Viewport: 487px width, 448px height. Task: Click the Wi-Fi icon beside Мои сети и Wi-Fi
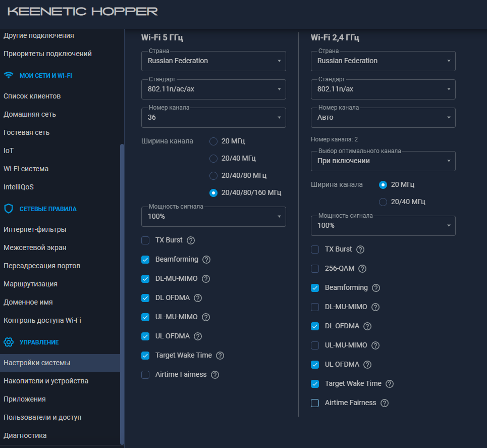click(x=9, y=75)
